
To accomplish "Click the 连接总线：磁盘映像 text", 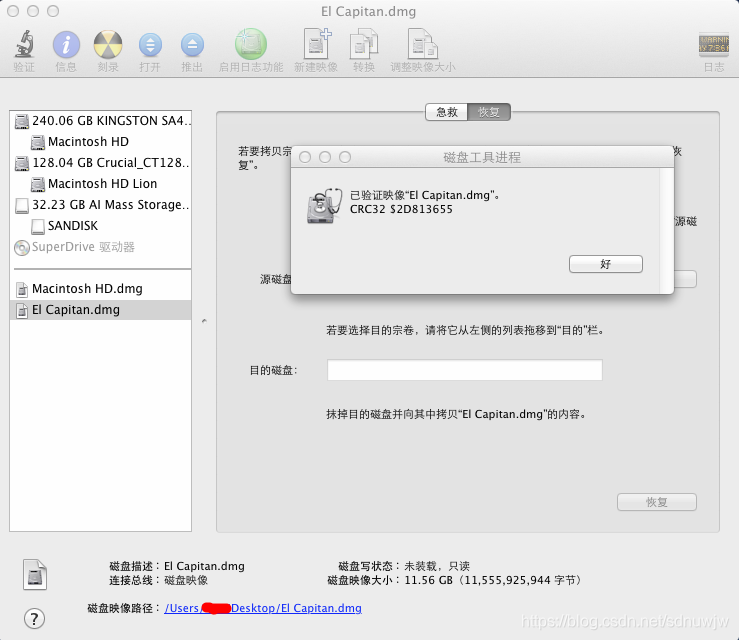I will [x=158, y=580].
